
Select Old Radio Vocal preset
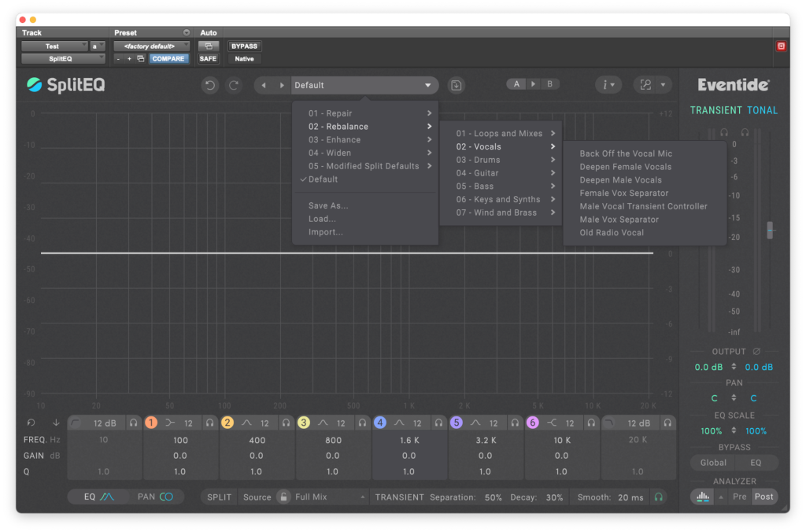click(612, 233)
